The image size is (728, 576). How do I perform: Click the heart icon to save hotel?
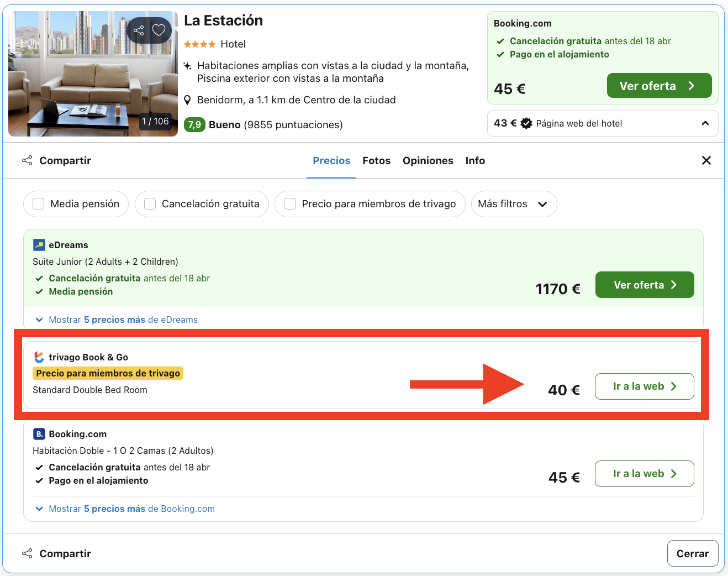click(159, 30)
